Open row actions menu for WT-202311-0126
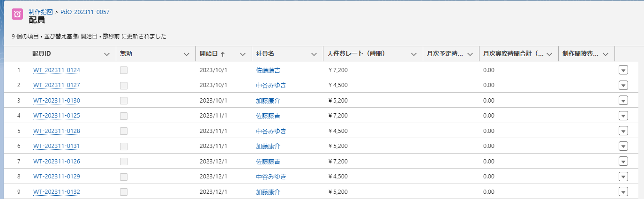Image resolution: width=644 pixels, height=199 pixels. click(623, 162)
